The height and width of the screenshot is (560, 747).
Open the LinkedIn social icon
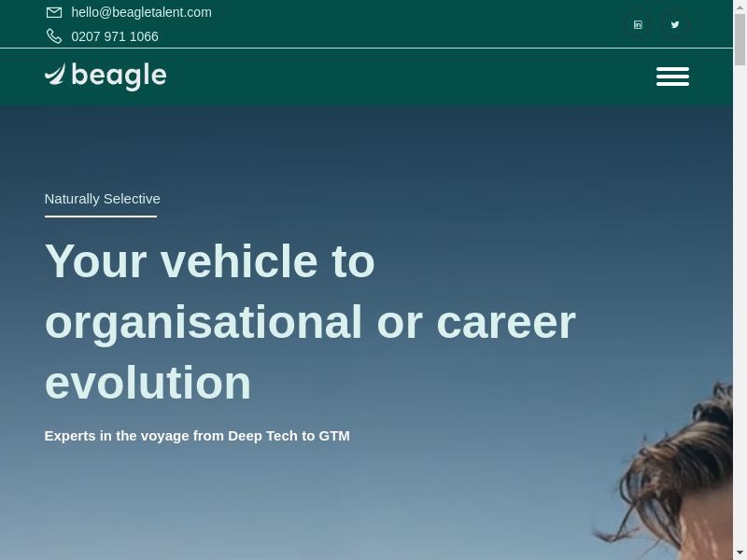(638, 24)
